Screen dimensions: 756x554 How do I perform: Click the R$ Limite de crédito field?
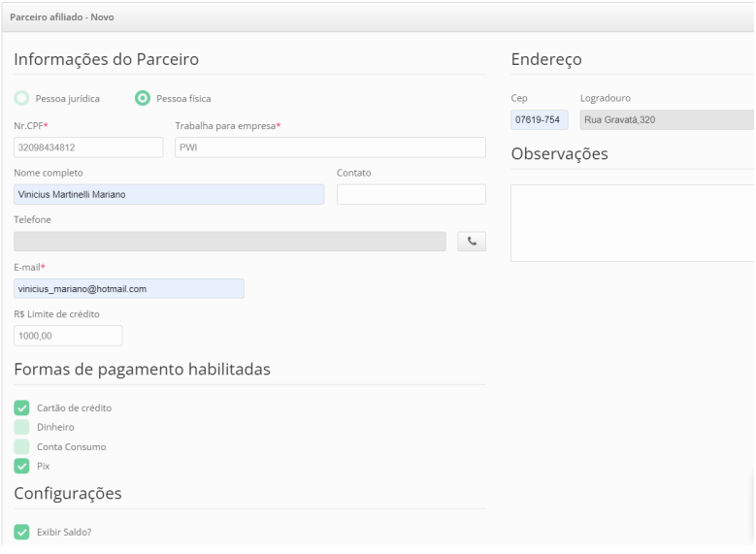tap(68, 336)
